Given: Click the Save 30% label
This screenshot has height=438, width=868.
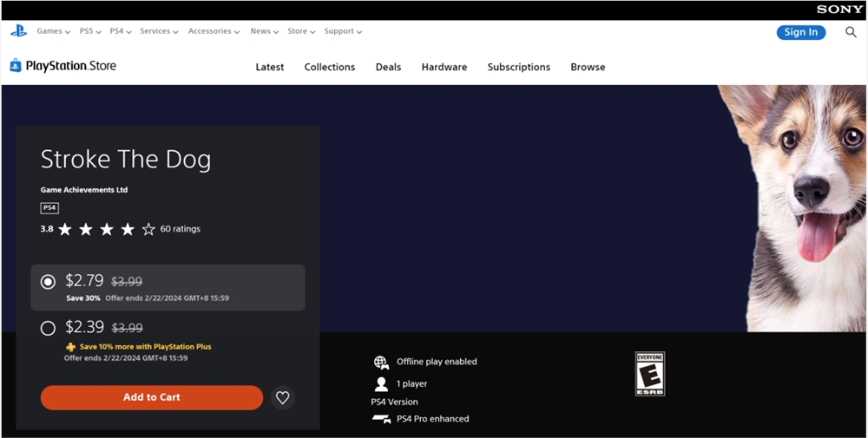Looking at the screenshot, I should 83,298.
